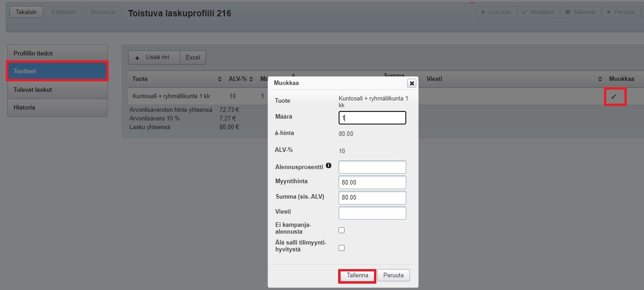
Task: Click Lisää rivi button
Action: pos(154,58)
